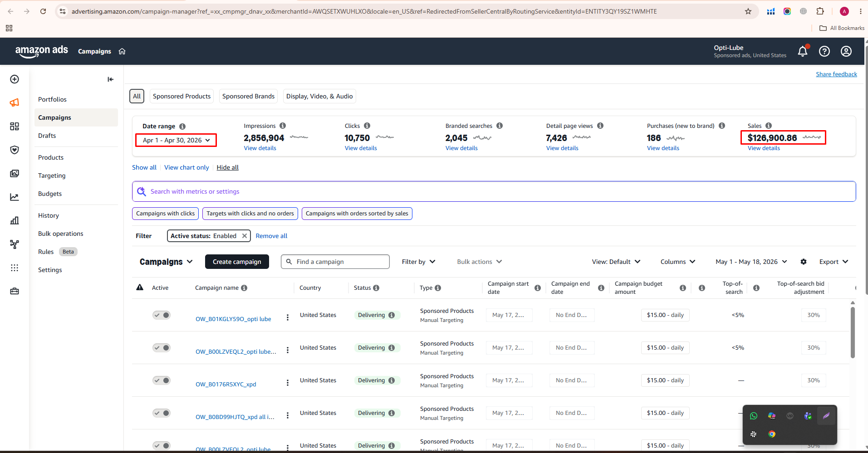The height and width of the screenshot is (453, 868).
Task: Select the Campaigns with clicks suggestion chip
Action: point(165,214)
